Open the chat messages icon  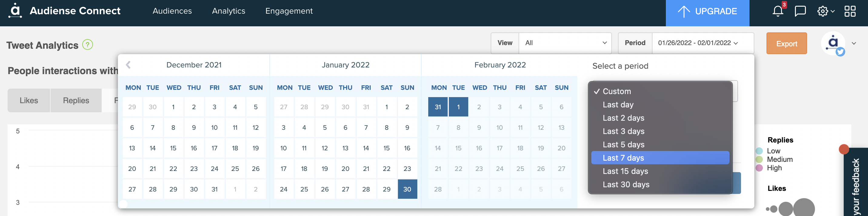800,11
